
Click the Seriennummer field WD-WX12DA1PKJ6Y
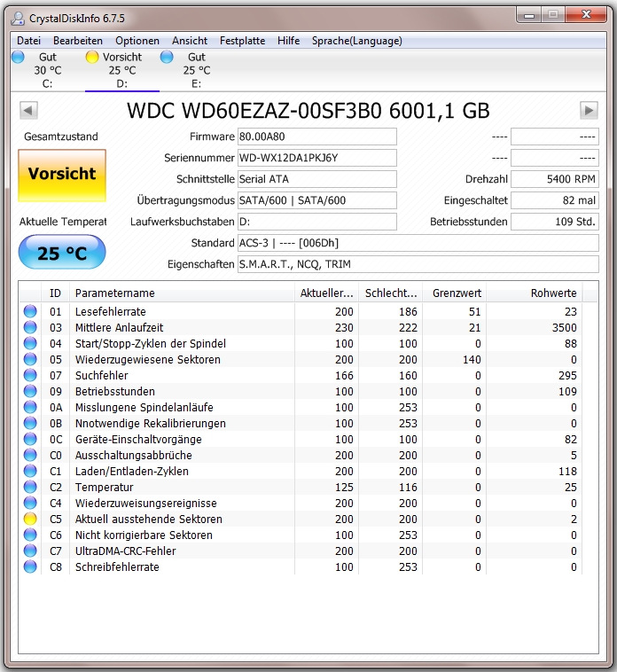[317, 158]
